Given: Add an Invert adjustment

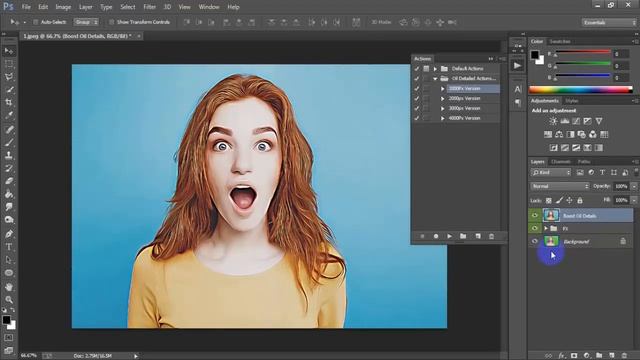Looking at the screenshot, I should pos(553,148).
